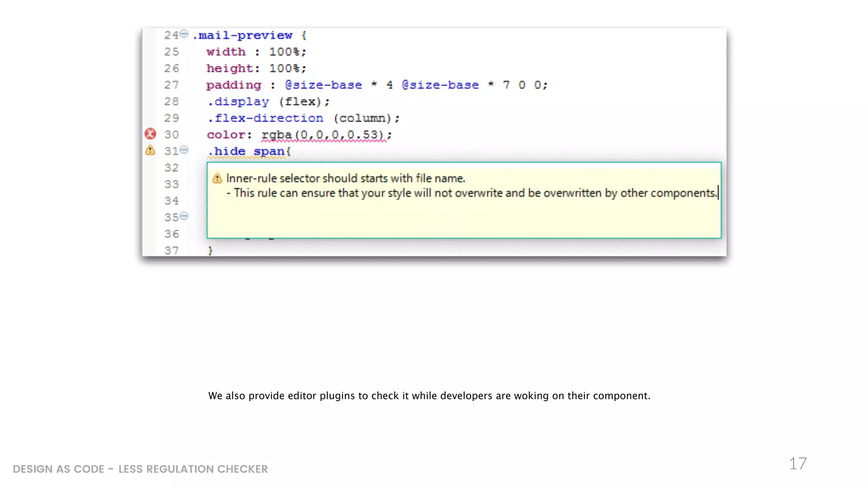Collapse the .mail-preview block at line 24

point(184,33)
